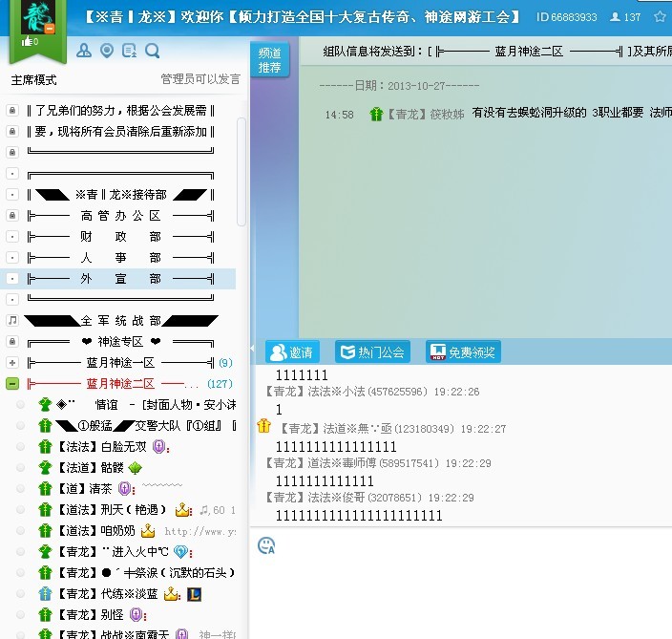Select the 神途专区 channel
Viewport: 672px width, 639px height.
pyautogui.click(x=121, y=342)
